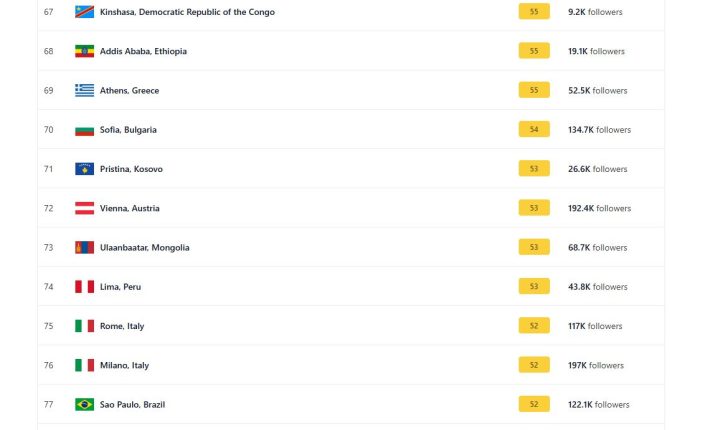Click the 26.6K followers count for Pristina
This screenshot has height=430, width=728.
point(598,169)
